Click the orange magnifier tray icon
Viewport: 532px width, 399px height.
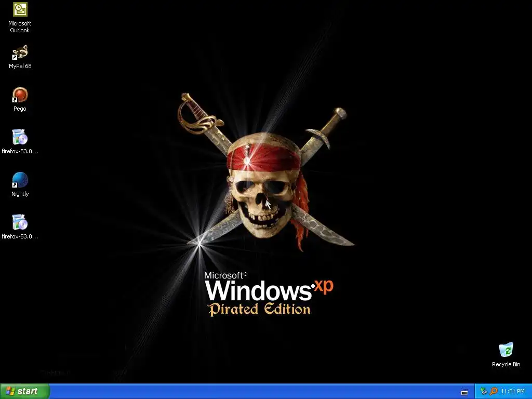point(494,391)
